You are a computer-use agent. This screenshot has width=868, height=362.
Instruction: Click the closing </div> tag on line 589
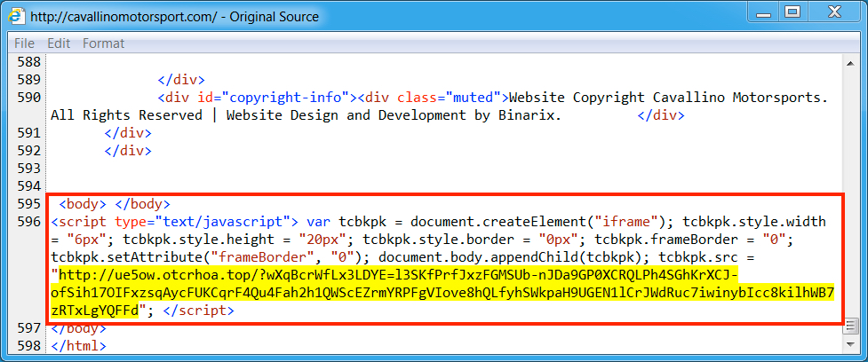pos(181,80)
